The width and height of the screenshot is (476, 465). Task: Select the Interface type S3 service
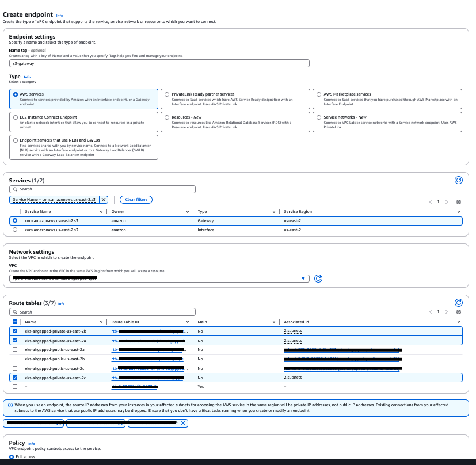[15, 230]
